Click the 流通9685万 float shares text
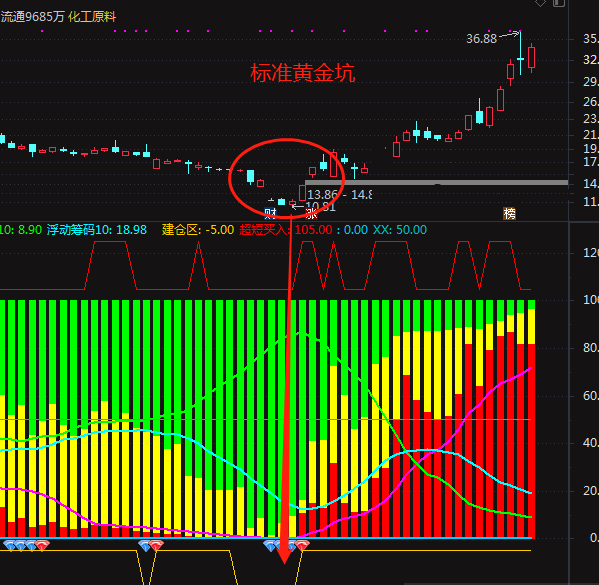The height and width of the screenshot is (585, 599). coord(32,17)
